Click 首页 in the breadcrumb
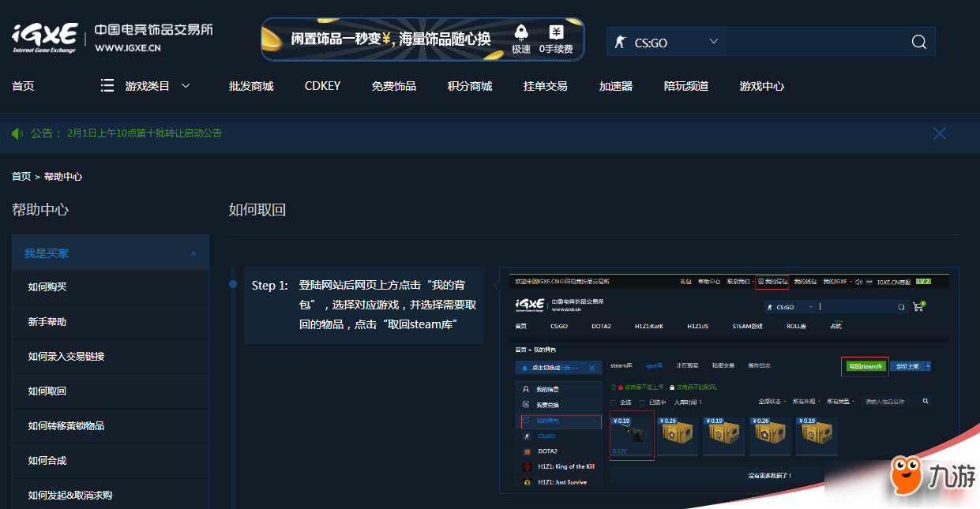The width and height of the screenshot is (980, 509). pyautogui.click(x=21, y=177)
